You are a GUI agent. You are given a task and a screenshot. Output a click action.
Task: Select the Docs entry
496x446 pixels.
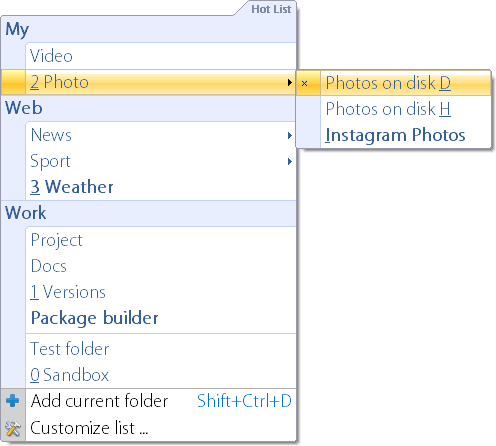point(161,266)
